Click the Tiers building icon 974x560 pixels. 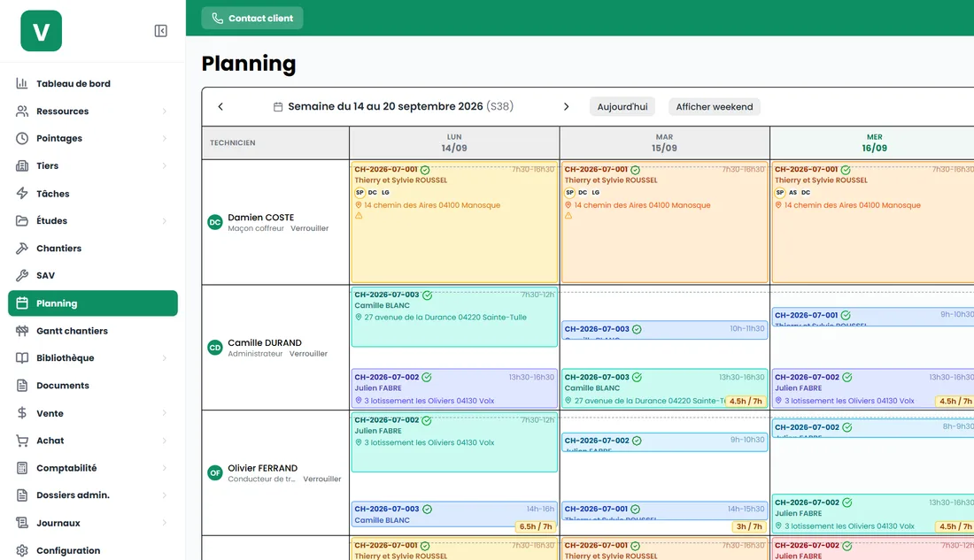(22, 165)
